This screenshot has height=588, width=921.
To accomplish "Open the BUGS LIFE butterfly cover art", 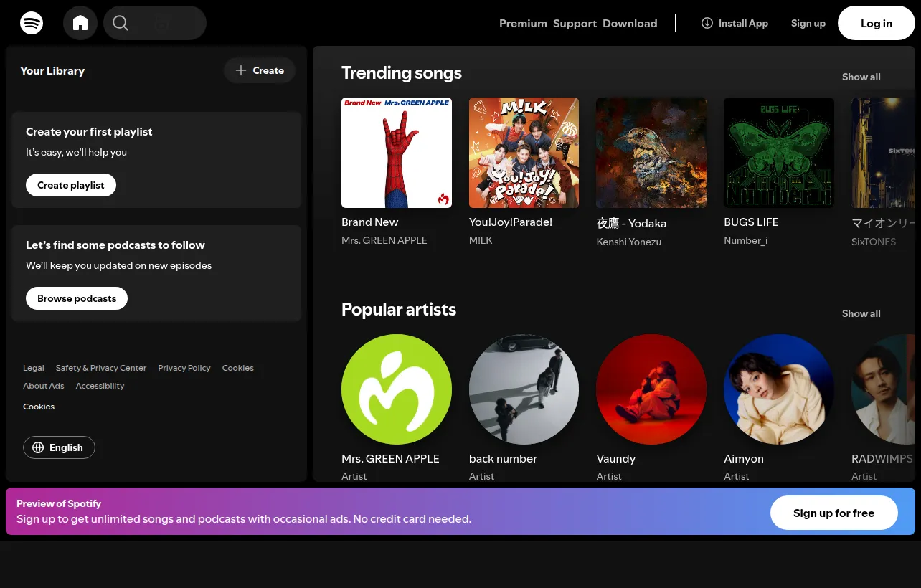I will click(x=779, y=153).
